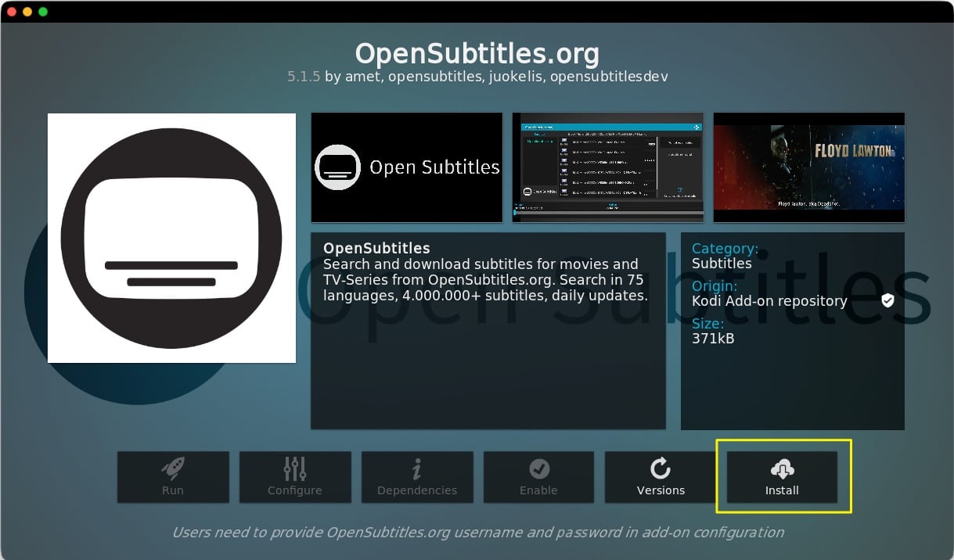This screenshot has height=560, width=954.
Task: Open the Floyd Lawton movie screenshot thumbnail
Action: pyautogui.click(x=809, y=167)
